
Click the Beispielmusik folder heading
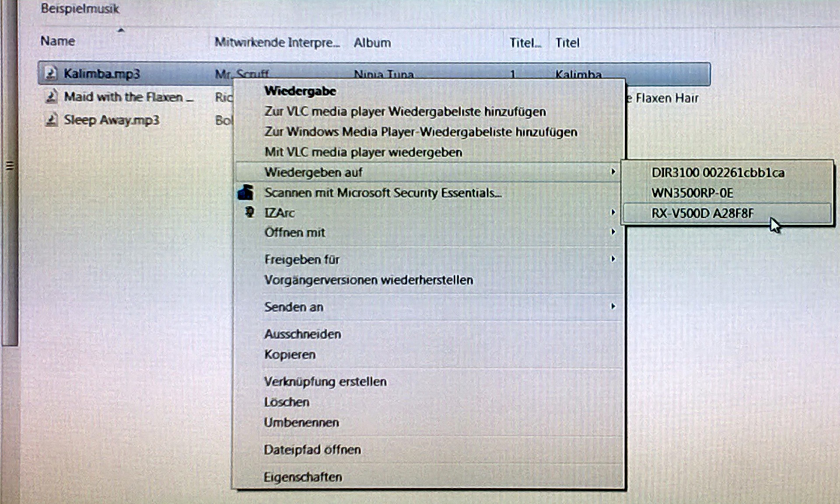click(80, 8)
